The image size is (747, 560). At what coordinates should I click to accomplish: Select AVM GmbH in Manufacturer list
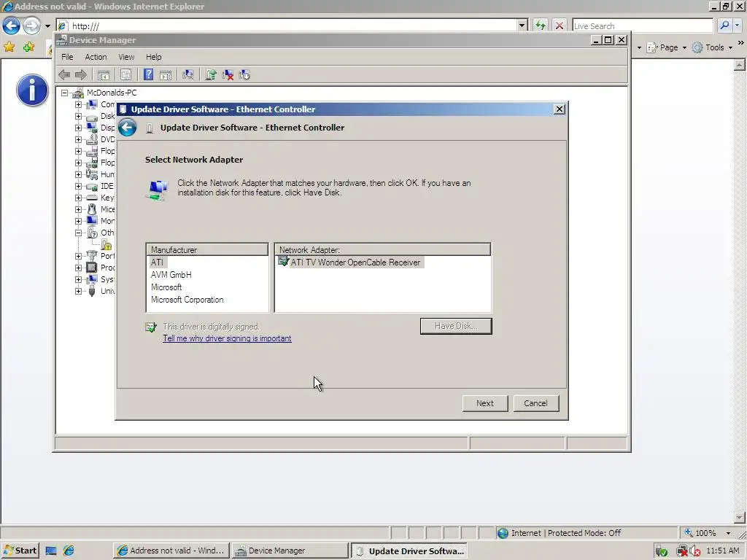171,275
